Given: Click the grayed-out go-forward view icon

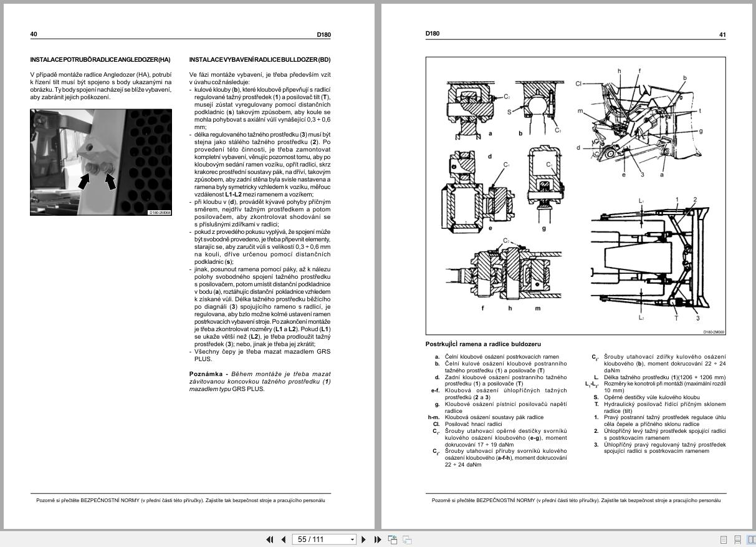Looking at the screenshot, I should 407,540.
